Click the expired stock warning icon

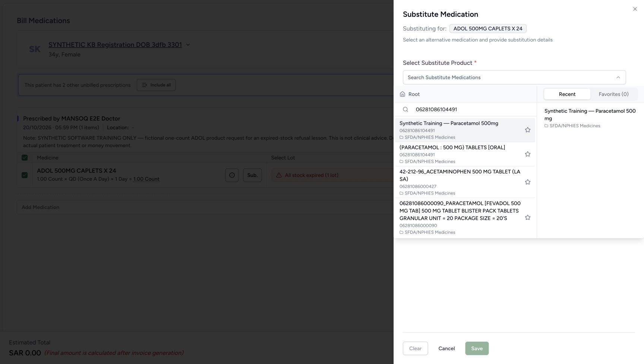pos(279,175)
